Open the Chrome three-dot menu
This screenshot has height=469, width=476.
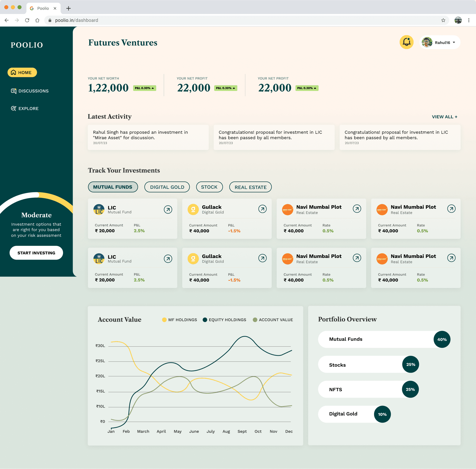(469, 20)
